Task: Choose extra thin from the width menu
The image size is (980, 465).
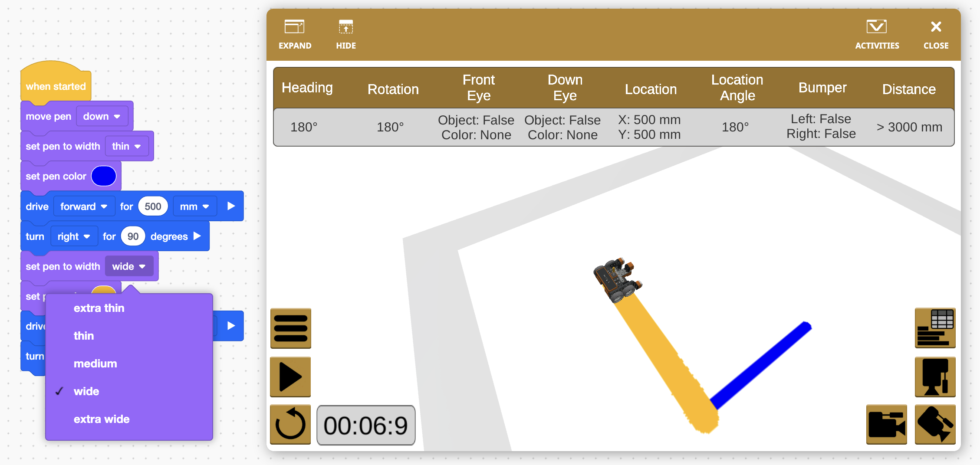Action: pos(99,308)
